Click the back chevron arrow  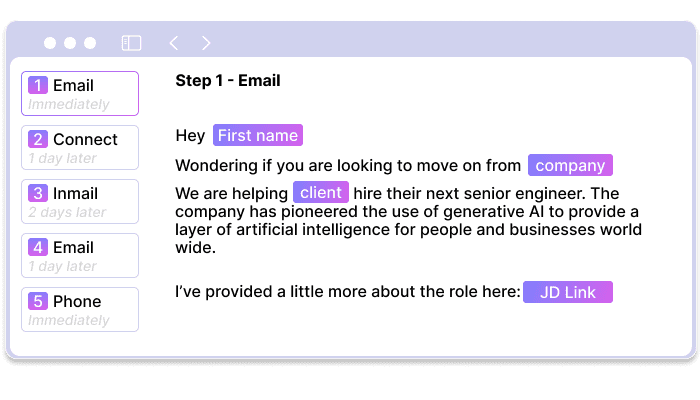click(x=174, y=43)
